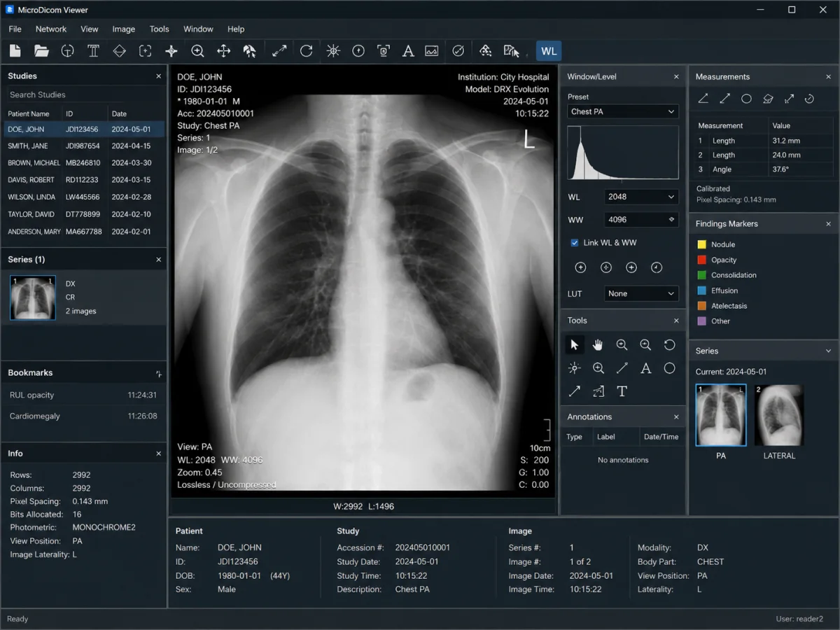Open the Network menu

pyautogui.click(x=51, y=29)
